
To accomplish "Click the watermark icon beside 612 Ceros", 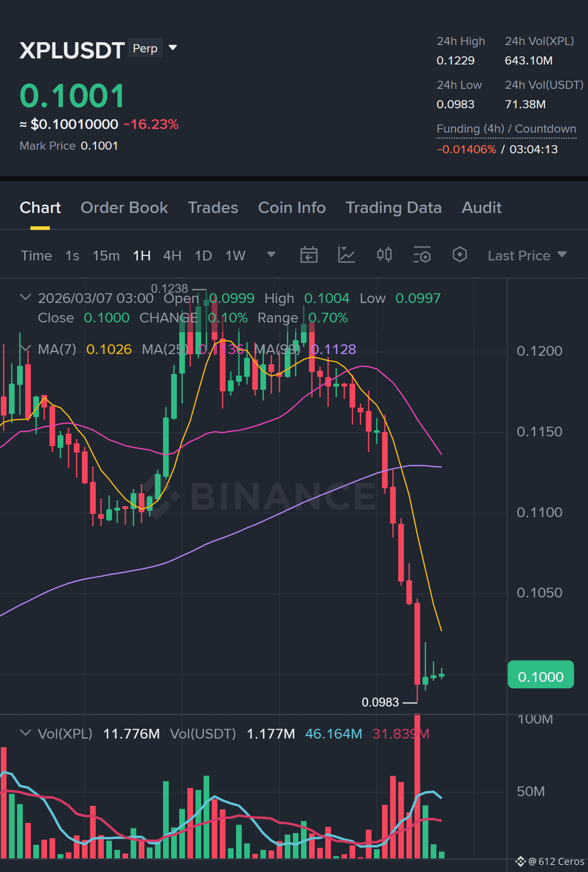I will pyautogui.click(x=521, y=861).
